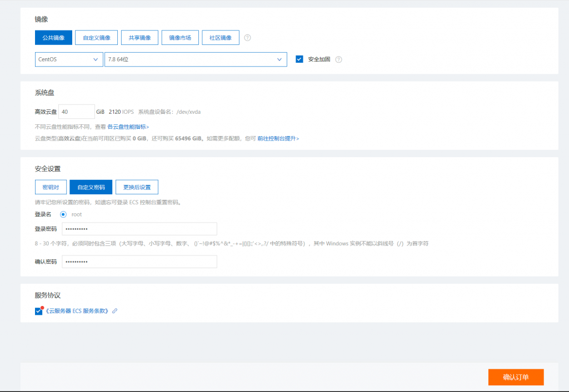Click help icon beside 安全加固

pos(338,59)
